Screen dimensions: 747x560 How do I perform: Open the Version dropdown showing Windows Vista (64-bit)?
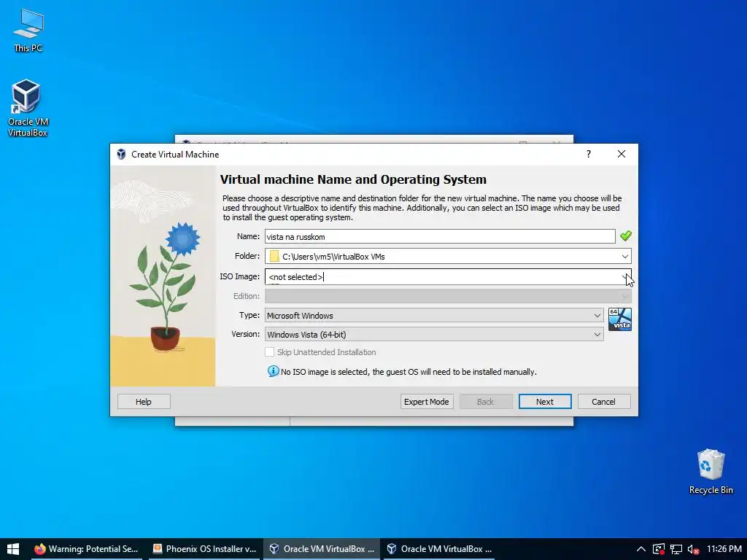[434, 334]
